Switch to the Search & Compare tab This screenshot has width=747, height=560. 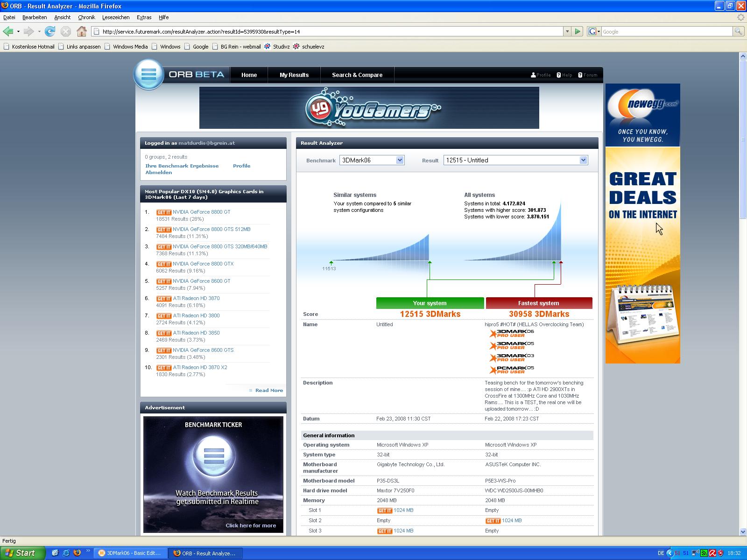[357, 75]
